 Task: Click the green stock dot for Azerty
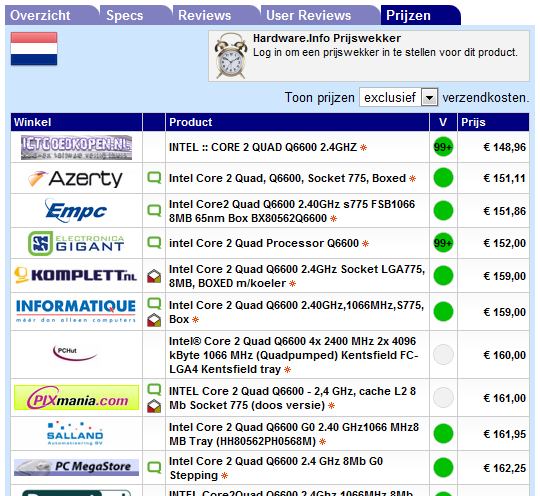443,178
